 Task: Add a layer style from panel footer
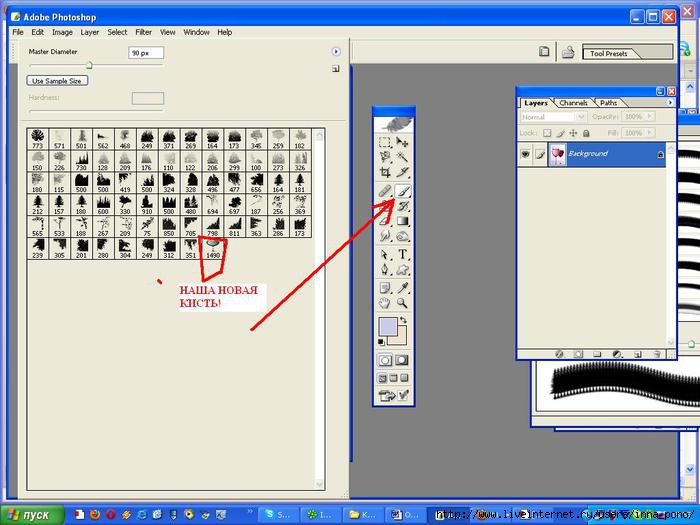tap(559, 354)
